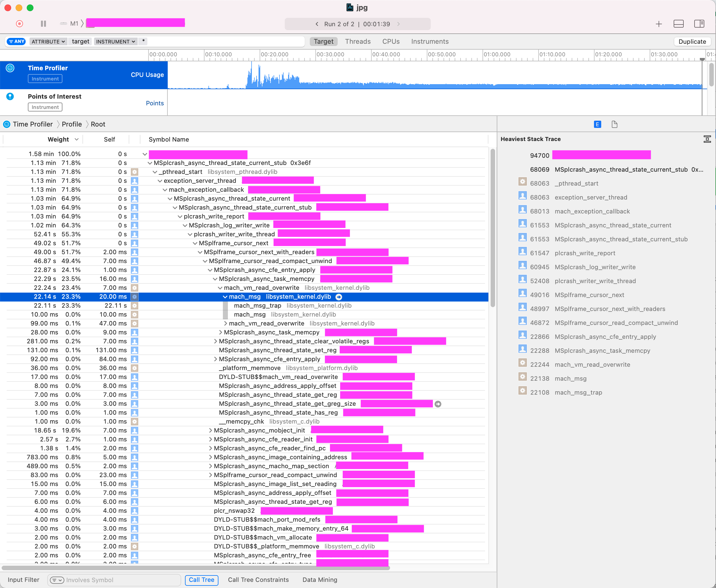The image size is (716, 588).
Task: Click the Call Tree button
Action: [201, 580]
